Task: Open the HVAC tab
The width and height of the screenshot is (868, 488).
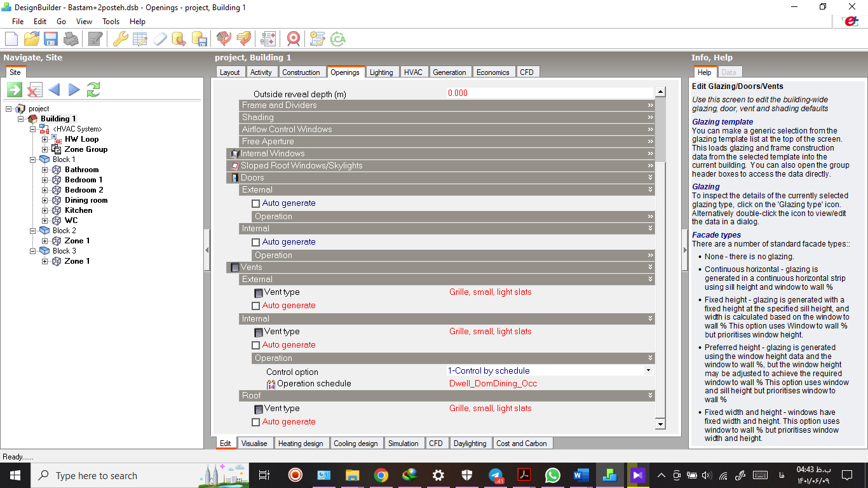Action: pyautogui.click(x=413, y=72)
